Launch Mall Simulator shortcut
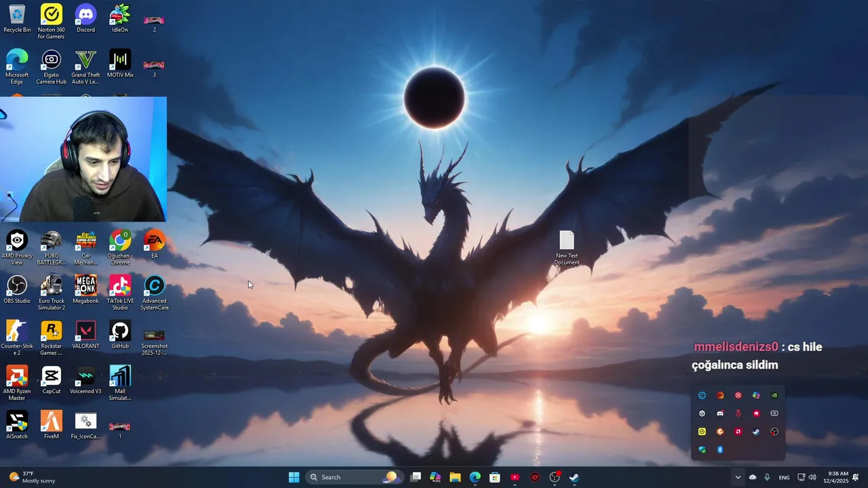Image resolution: width=868 pixels, height=488 pixels. coord(120,383)
